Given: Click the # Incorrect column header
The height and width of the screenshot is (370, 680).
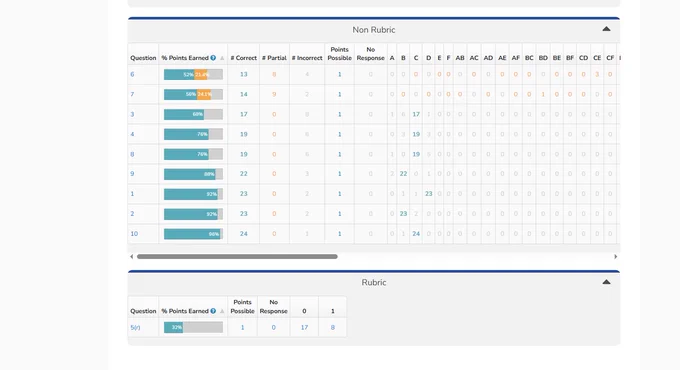Looking at the screenshot, I should [x=307, y=58].
